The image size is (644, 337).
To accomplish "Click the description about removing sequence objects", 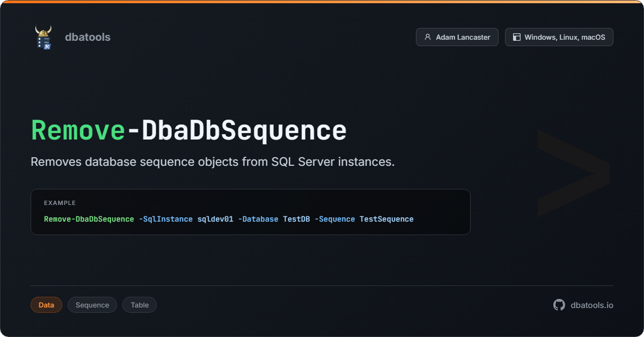I will [213, 162].
